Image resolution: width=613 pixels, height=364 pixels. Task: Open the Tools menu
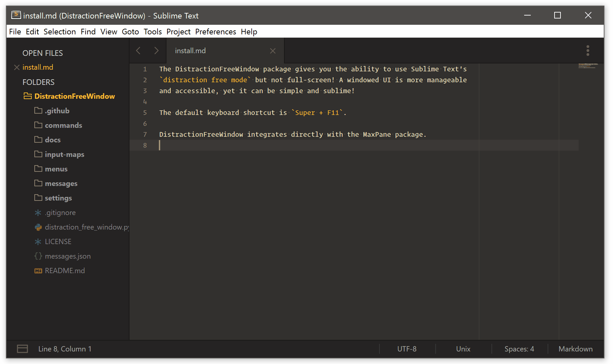153,32
